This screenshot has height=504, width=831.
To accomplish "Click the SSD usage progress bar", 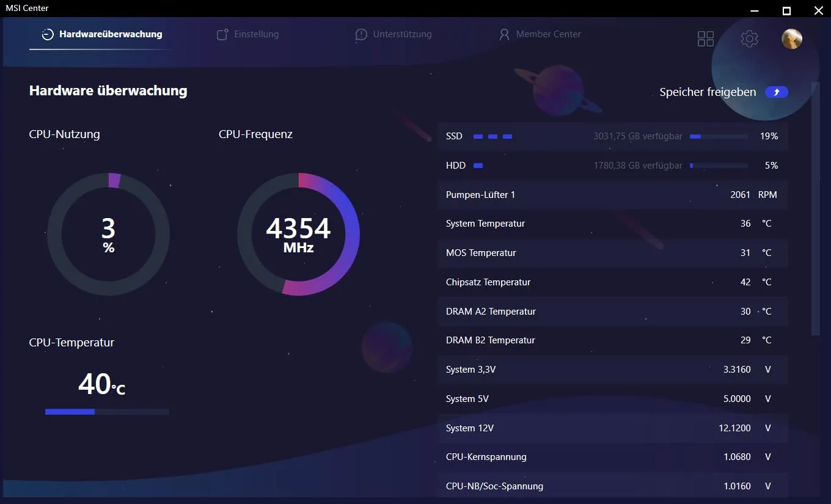I will (719, 136).
